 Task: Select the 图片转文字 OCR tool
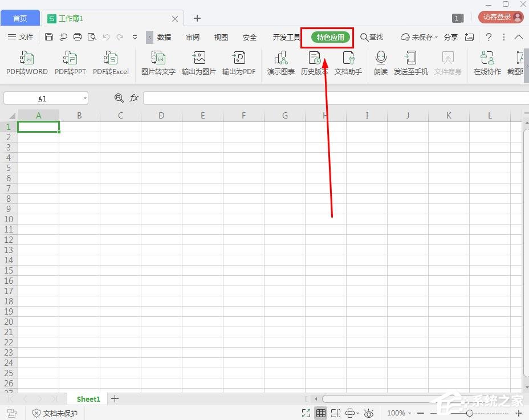tap(158, 63)
